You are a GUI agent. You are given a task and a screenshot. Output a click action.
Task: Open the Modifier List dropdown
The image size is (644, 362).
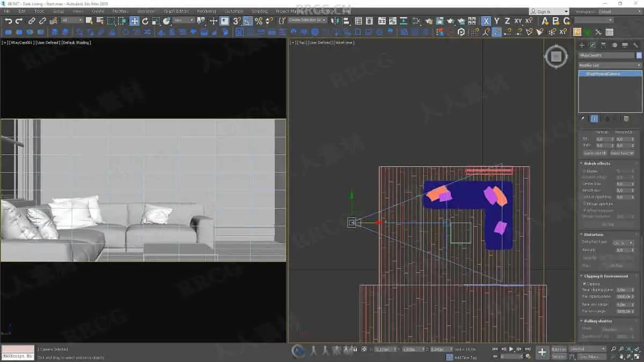[x=610, y=65]
